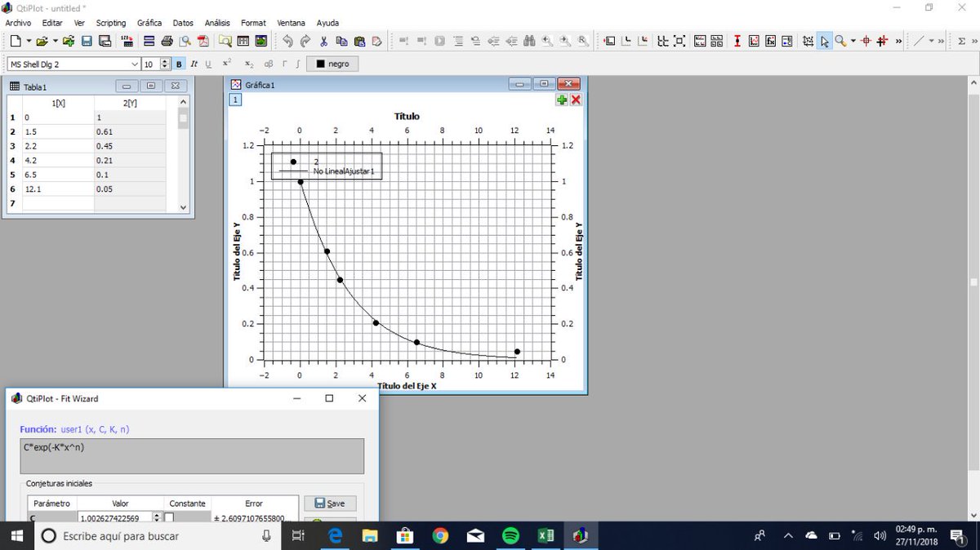The height and width of the screenshot is (550, 980).
Task: Open the Archivo menu
Action: point(18,23)
